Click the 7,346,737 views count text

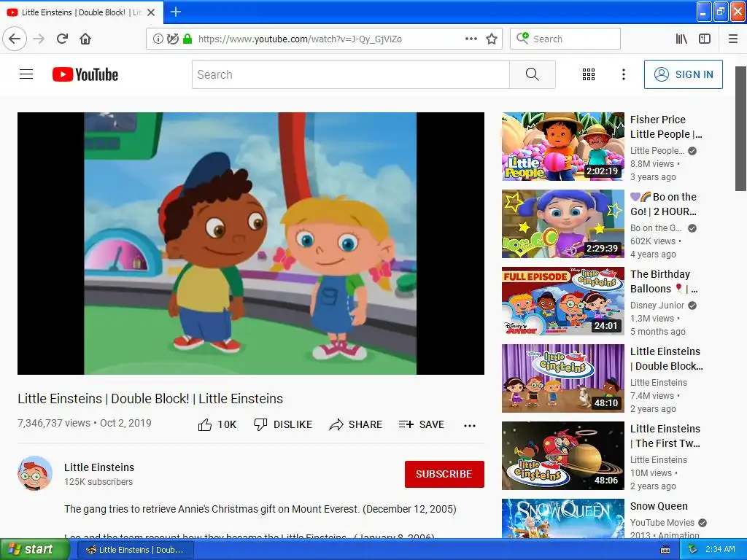point(54,423)
